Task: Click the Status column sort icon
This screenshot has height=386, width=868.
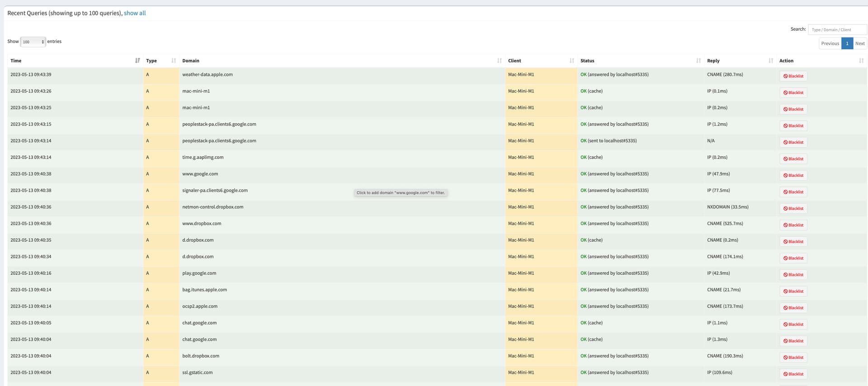Action: (x=698, y=61)
